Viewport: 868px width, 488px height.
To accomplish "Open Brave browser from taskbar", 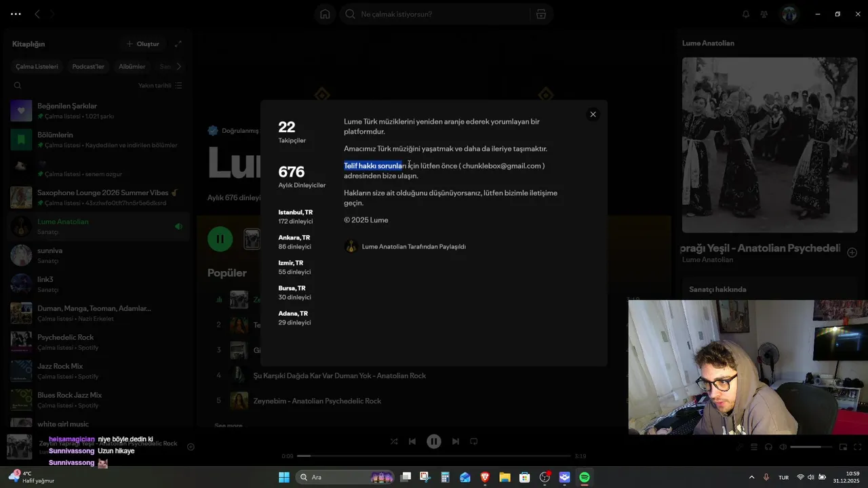I will tap(485, 477).
